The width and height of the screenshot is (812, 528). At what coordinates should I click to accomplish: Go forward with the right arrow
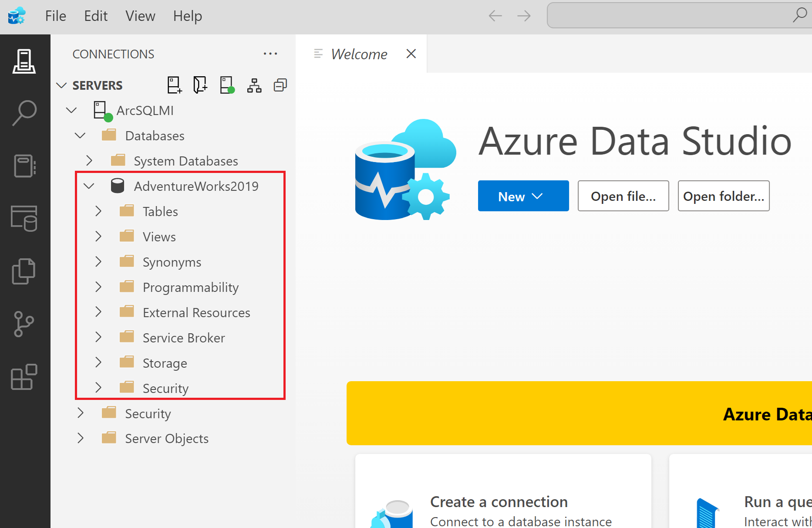click(524, 16)
